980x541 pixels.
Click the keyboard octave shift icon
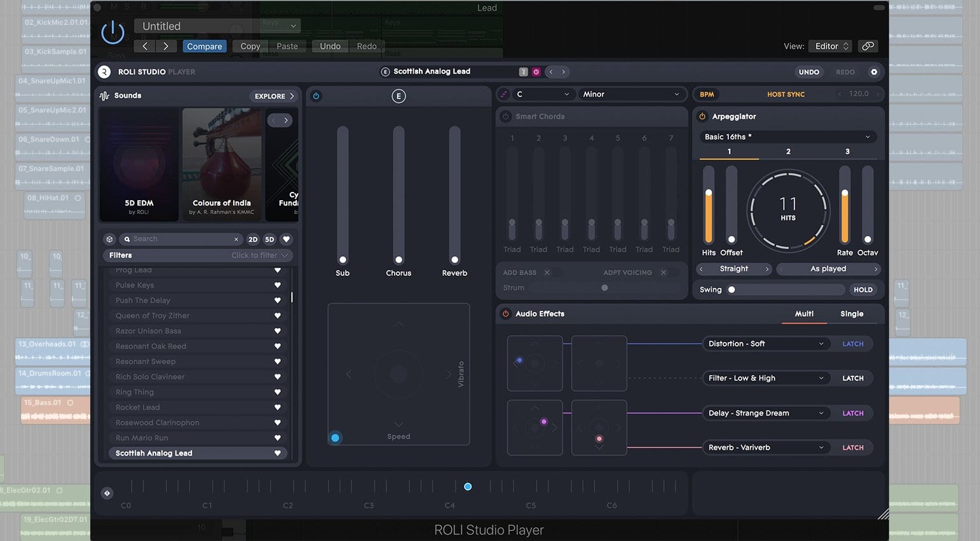click(x=107, y=493)
